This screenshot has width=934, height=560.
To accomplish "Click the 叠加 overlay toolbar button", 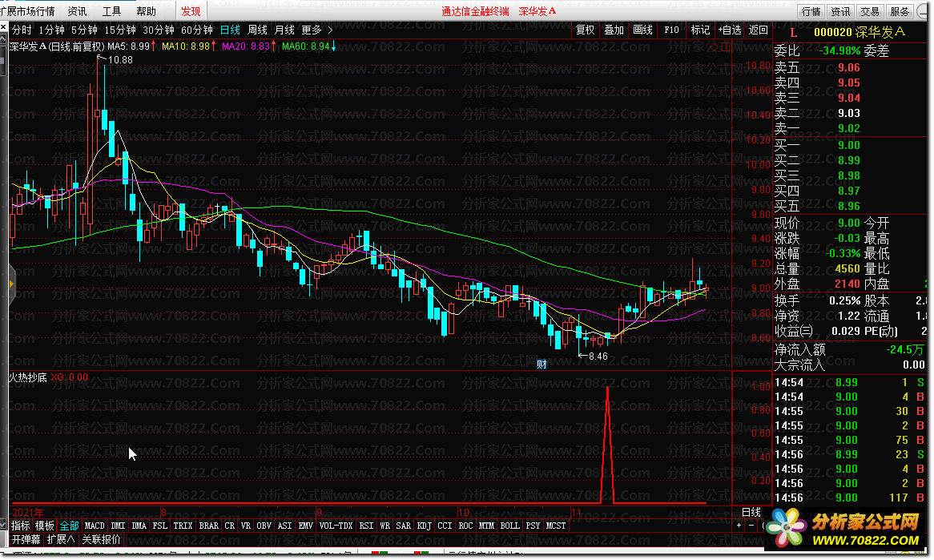I will point(614,30).
